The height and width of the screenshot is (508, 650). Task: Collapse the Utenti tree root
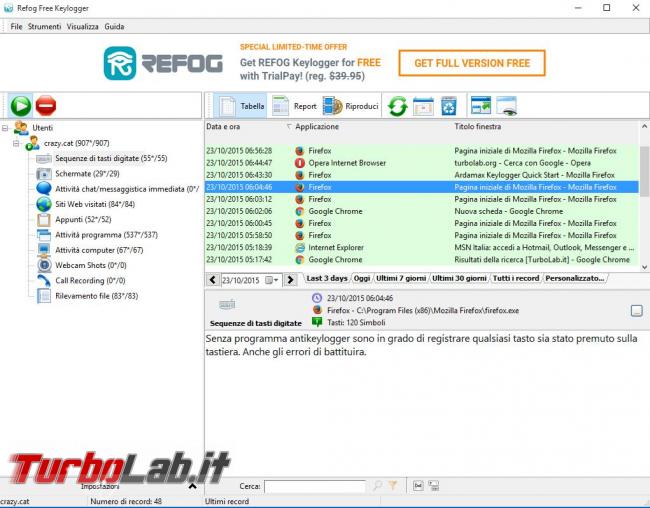(5, 128)
